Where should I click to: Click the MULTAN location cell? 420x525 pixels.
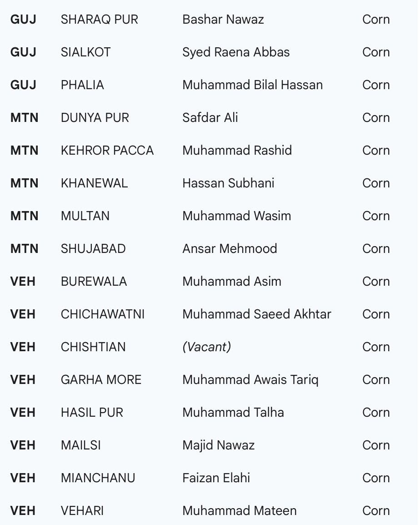pos(85,216)
